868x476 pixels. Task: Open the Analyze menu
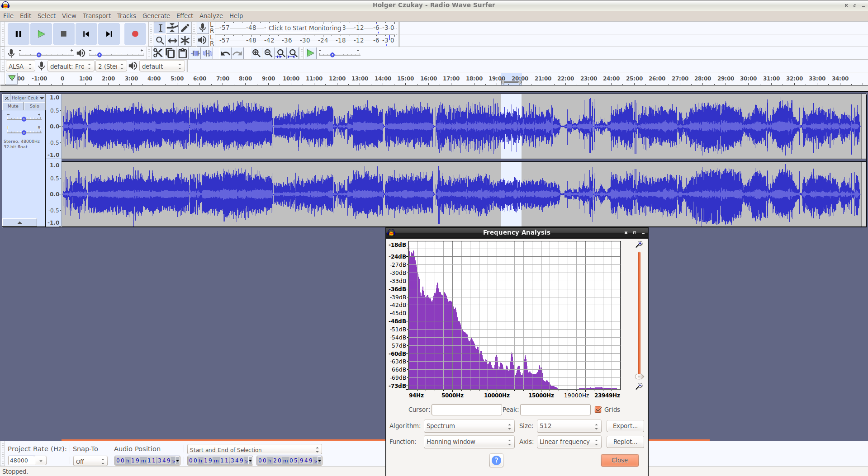click(211, 16)
